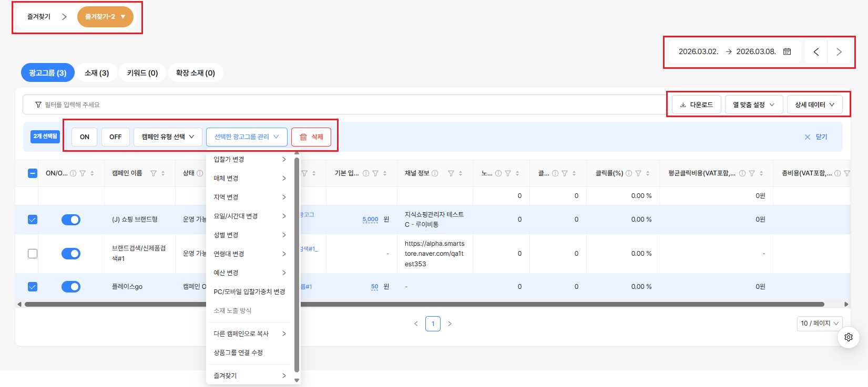Select the 입찰가 변경 menu item

[x=250, y=159]
